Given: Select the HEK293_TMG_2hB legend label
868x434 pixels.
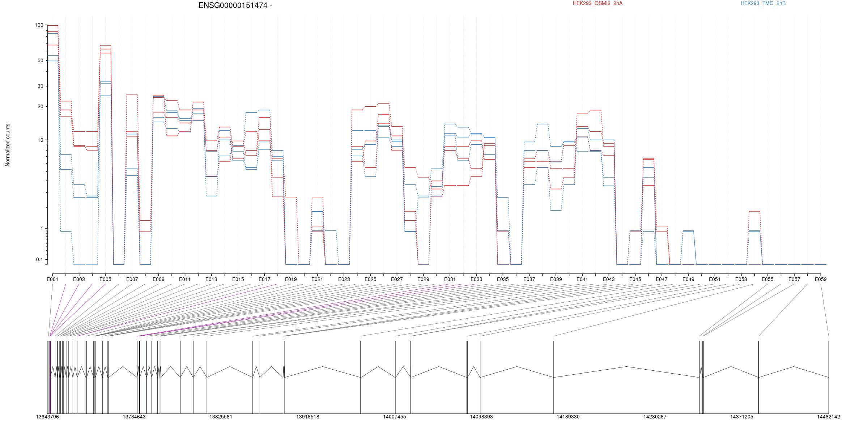Looking at the screenshot, I should coord(763,3).
